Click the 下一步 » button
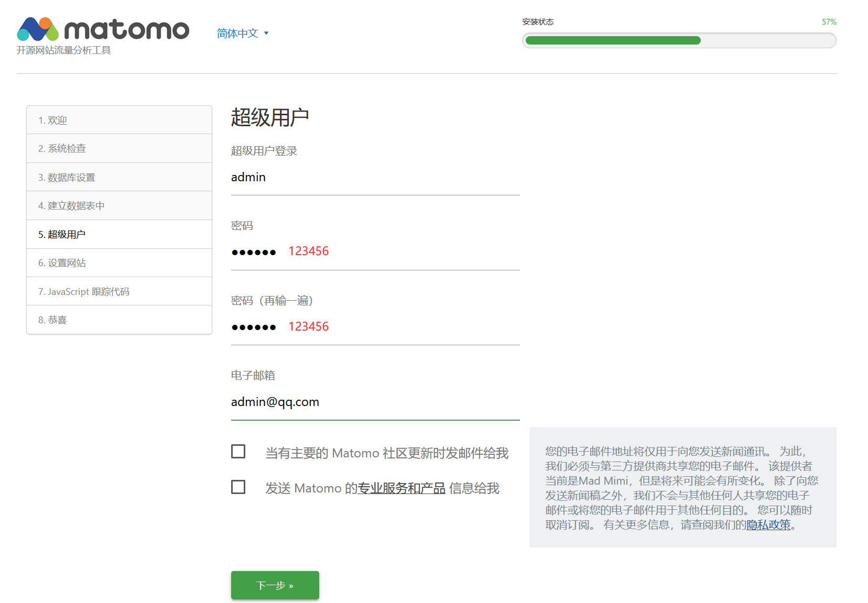This screenshot has height=603, width=868. (x=275, y=585)
